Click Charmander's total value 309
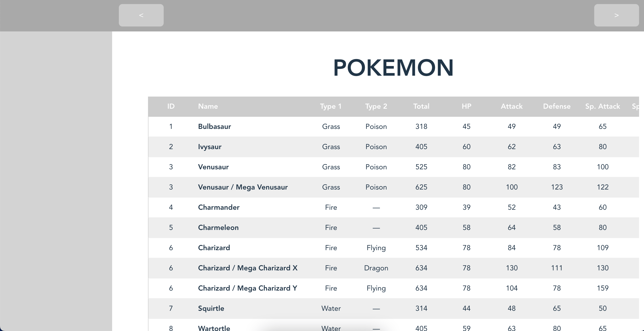This screenshot has height=331, width=644. pos(421,207)
